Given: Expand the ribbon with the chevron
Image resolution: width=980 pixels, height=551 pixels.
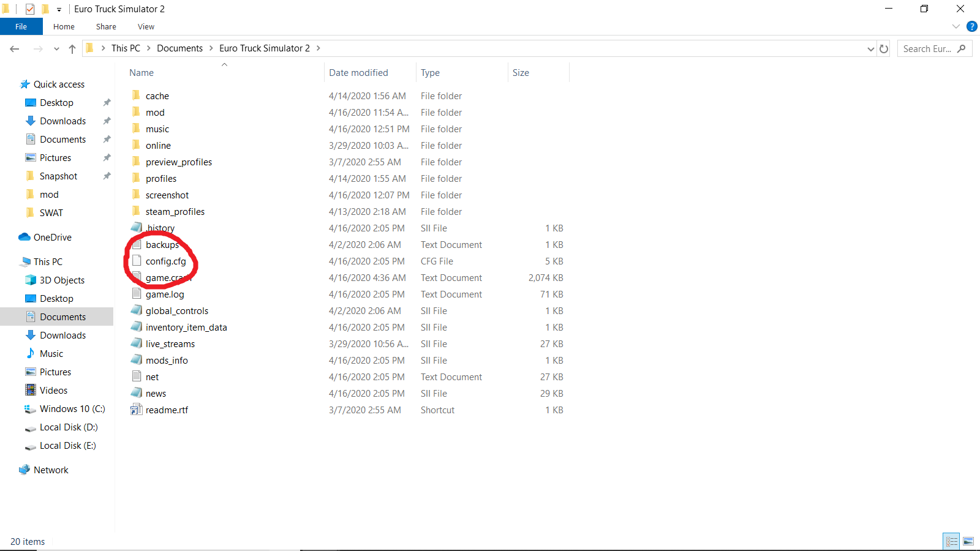Looking at the screenshot, I should (x=956, y=26).
